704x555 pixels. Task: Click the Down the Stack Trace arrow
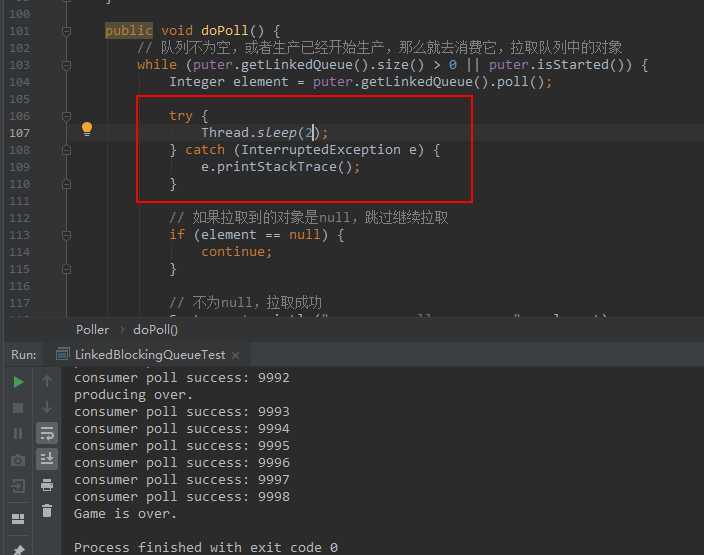coord(47,407)
